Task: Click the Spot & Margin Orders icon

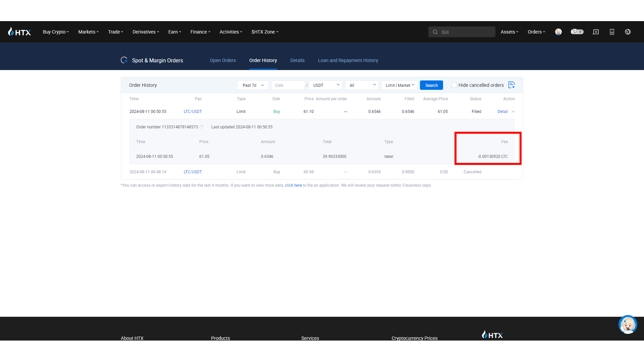Action: click(x=124, y=60)
